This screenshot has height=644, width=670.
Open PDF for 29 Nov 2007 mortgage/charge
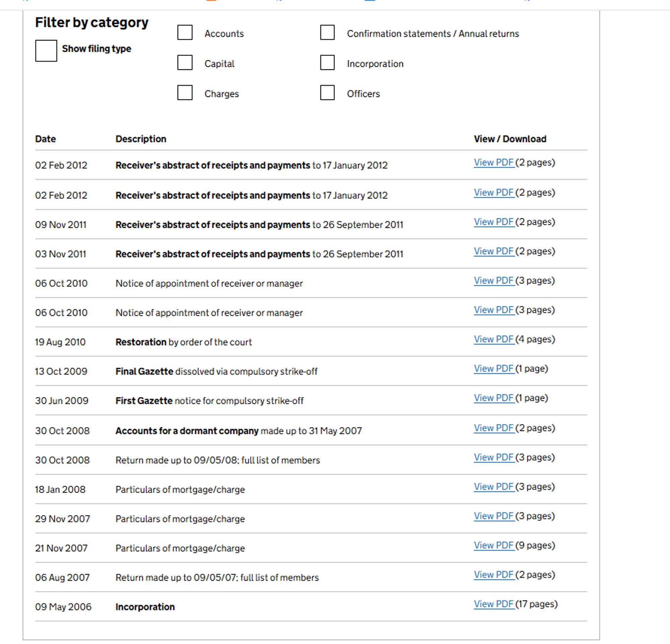[493, 516]
